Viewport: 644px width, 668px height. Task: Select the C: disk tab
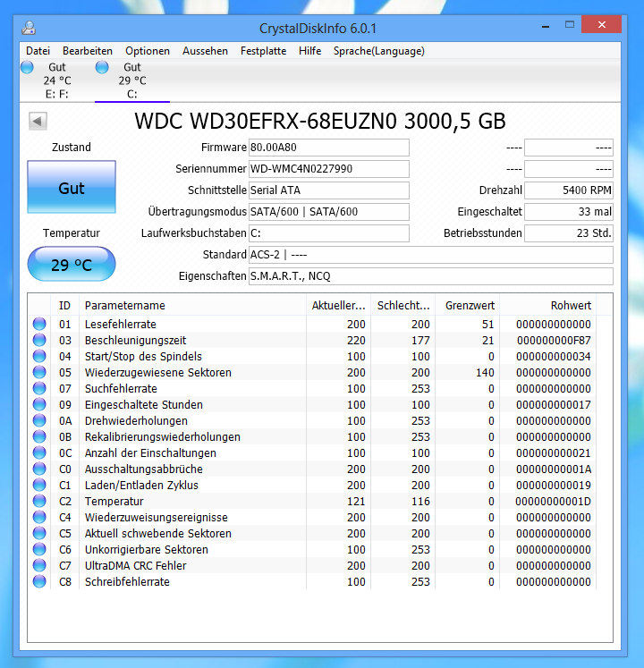132,80
